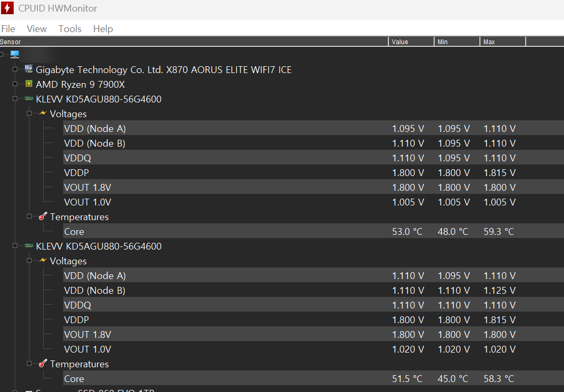
Task: Click the Max column header
Action: point(502,42)
